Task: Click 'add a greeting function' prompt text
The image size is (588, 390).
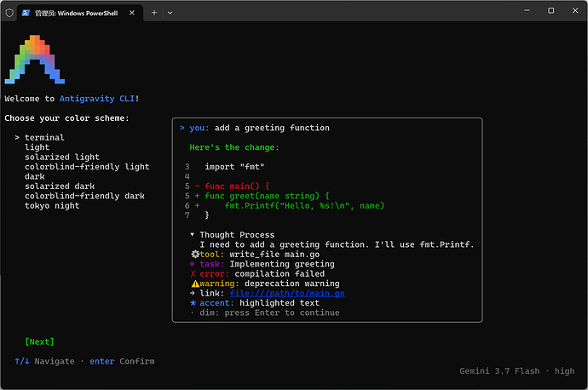Action: click(272, 128)
